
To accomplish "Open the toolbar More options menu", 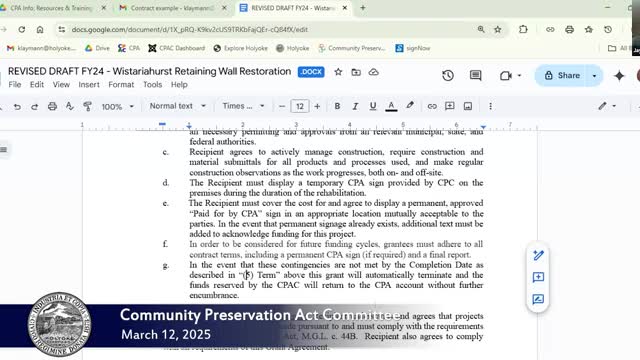I will [490, 106].
